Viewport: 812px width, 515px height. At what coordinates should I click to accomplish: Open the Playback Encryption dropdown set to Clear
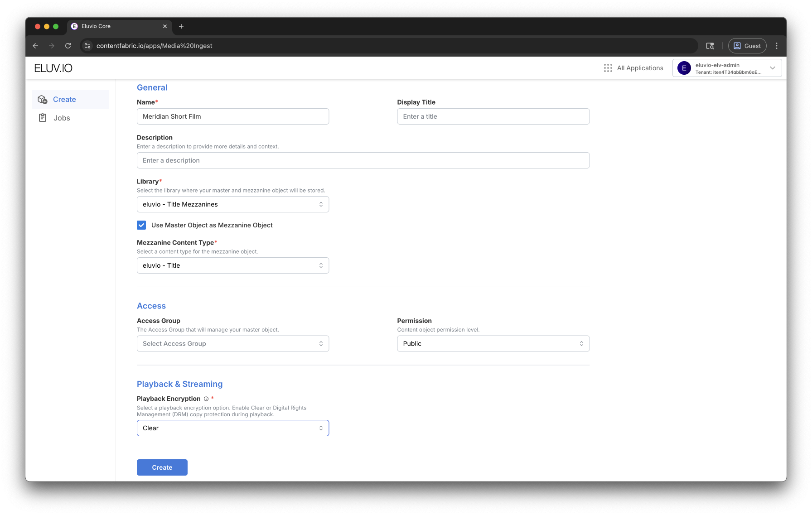232,428
